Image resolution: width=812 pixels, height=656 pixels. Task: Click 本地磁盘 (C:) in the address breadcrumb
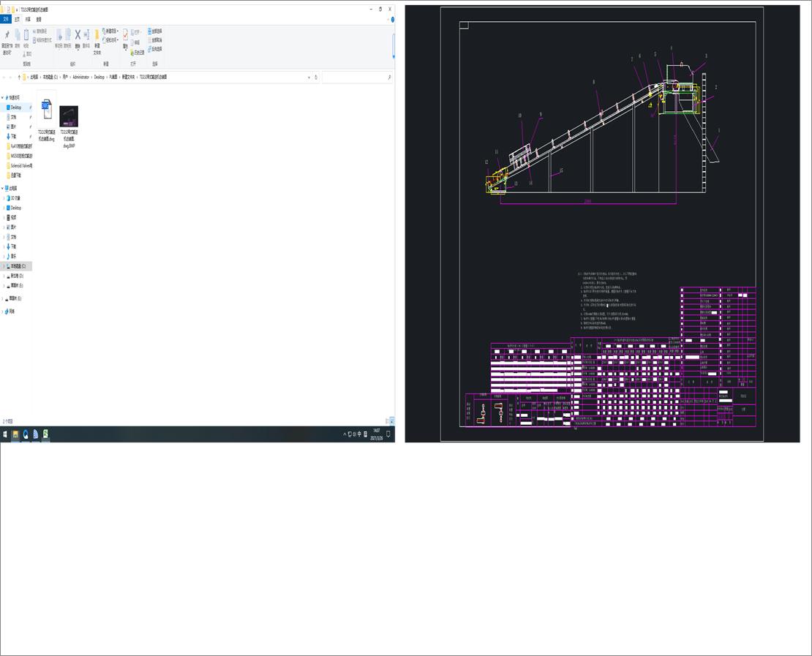click(x=50, y=77)
